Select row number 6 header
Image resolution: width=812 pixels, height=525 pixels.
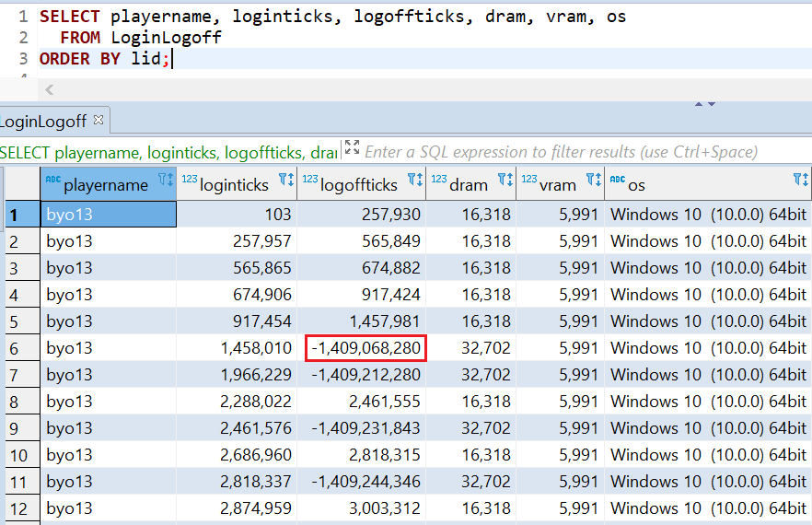pos(20,348)
